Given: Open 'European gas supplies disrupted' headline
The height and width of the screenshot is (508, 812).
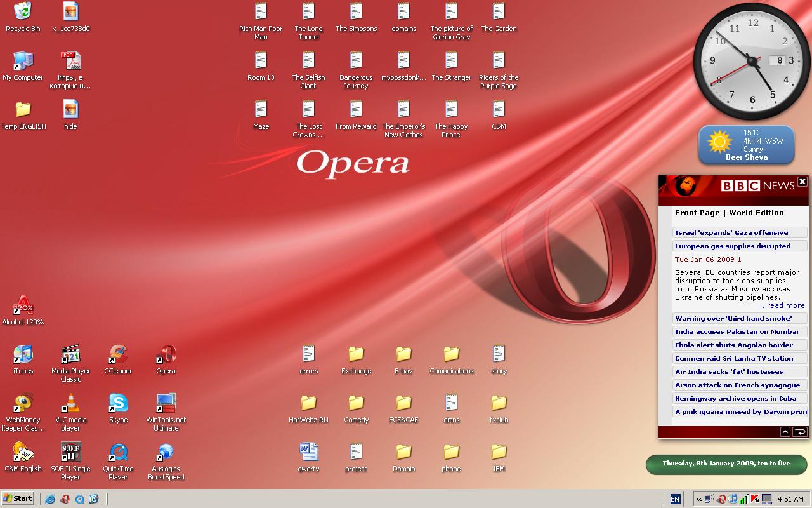Looking at the screenshot, I should pos(740,246).
